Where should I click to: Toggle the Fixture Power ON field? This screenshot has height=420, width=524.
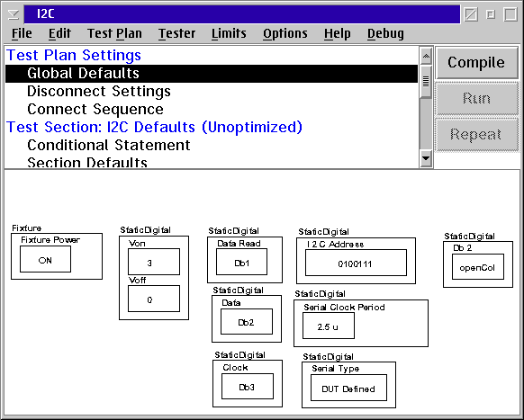coord(45,259)
